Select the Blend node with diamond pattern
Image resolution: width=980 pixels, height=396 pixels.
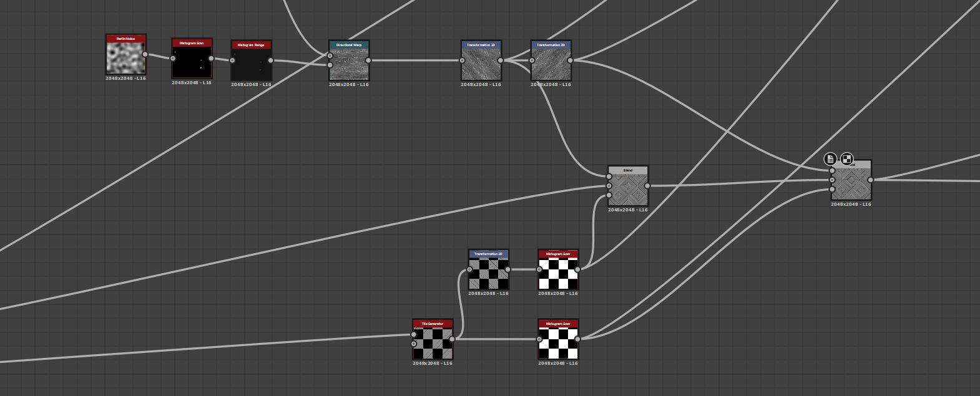(628, 186)
